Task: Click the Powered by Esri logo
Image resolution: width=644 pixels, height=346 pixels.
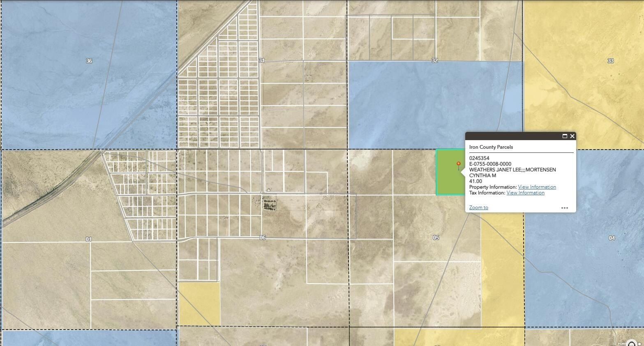Action: 631,344
